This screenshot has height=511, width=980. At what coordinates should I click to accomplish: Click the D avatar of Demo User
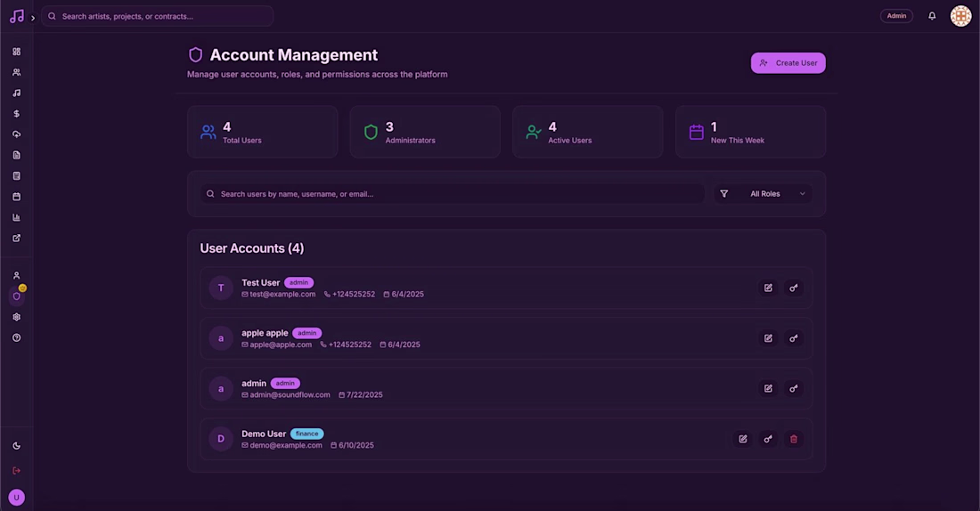(221, 439)
